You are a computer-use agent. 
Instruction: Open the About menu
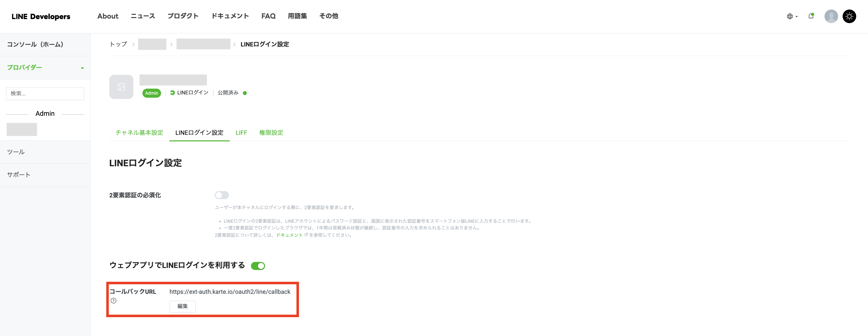point(108,16)
